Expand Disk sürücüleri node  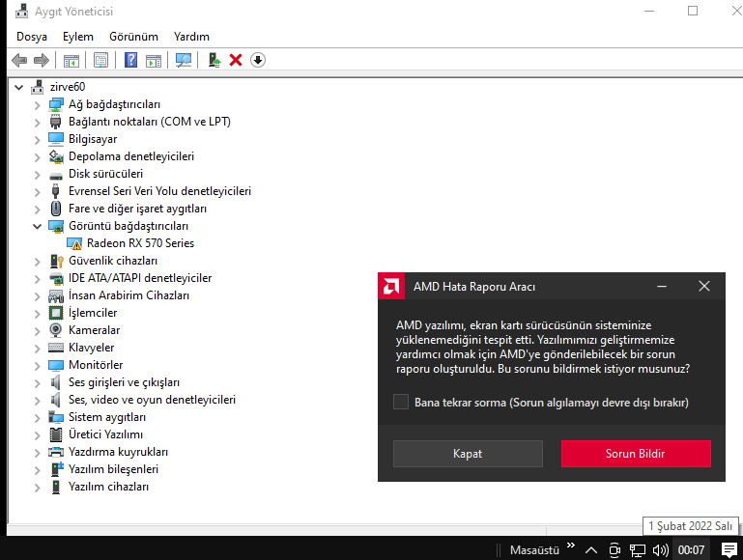click(37, 175)
